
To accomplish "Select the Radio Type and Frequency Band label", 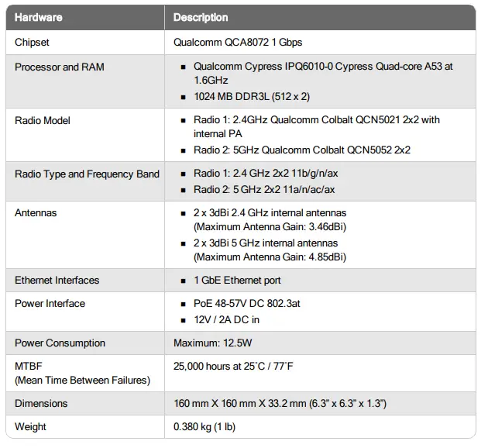I will coord(87,174).
